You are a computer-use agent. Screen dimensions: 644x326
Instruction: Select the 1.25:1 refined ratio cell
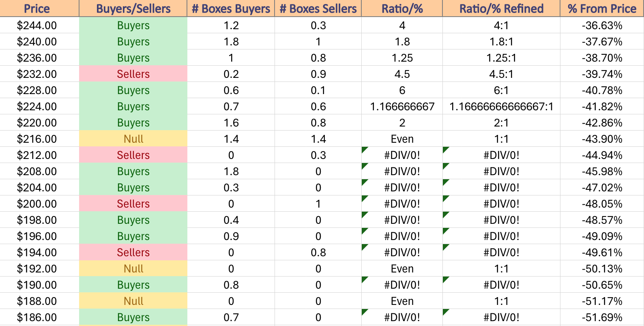tap(502, 58)
